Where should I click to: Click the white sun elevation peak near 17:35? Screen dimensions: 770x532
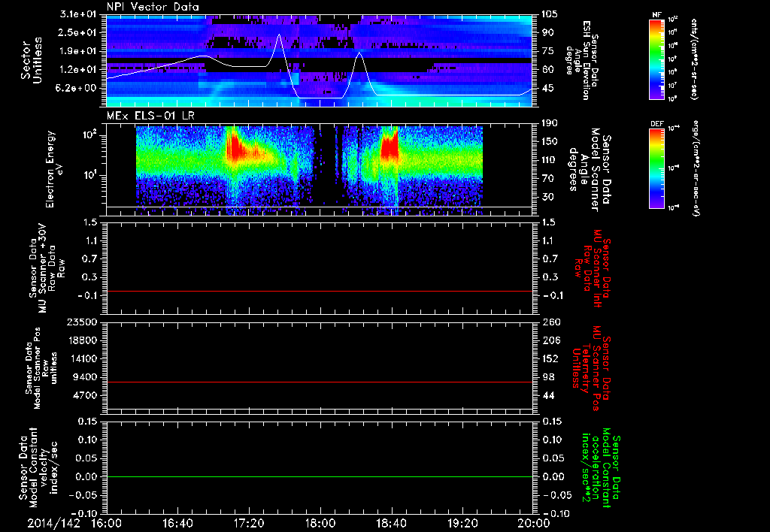pos(280,35)
